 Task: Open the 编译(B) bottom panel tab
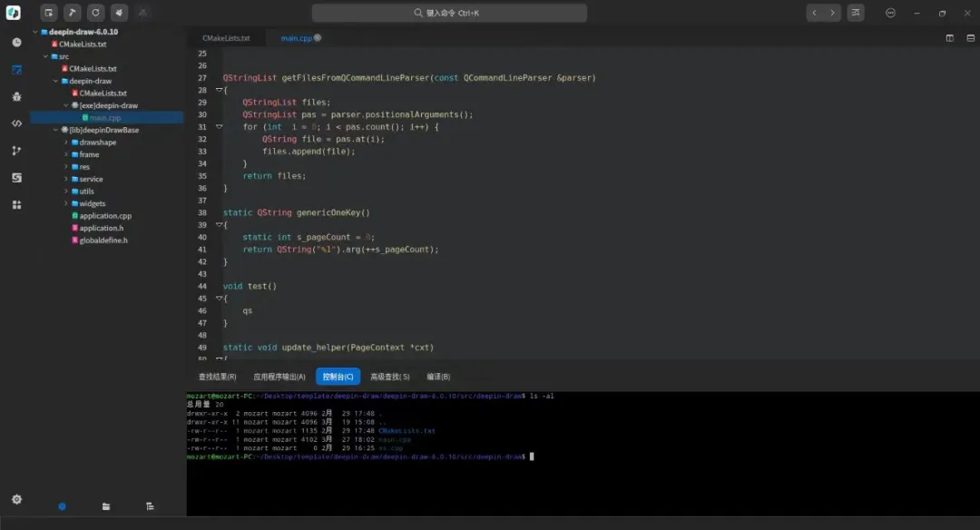tap(438, 377)
